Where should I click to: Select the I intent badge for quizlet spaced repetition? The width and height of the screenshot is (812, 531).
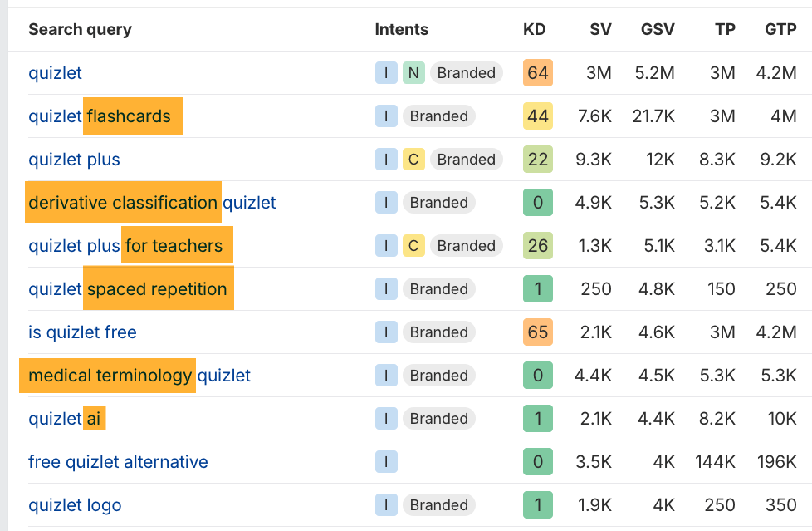pyautogui.click(x=385, y=288)
